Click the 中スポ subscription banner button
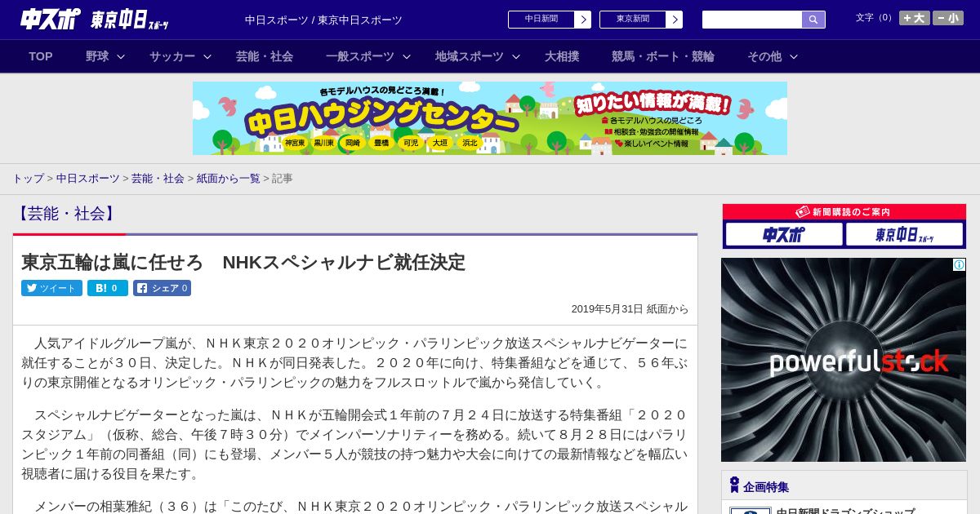The width and height of the screenshot is (980, 514). tap(784, 234)
